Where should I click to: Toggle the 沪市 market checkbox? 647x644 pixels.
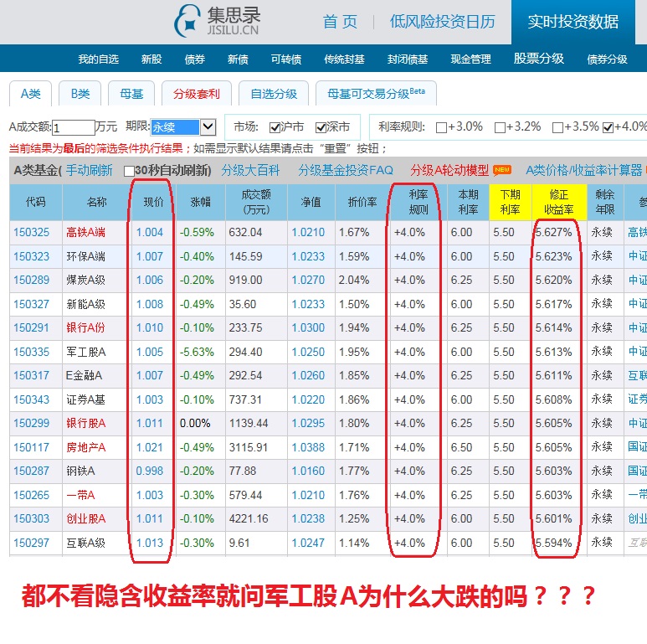275,127
